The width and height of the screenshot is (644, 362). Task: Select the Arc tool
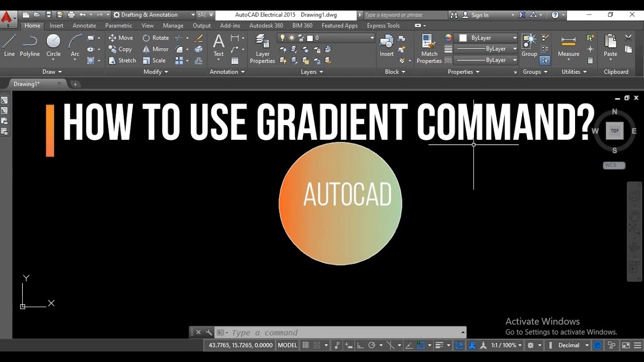coord(75,45)
